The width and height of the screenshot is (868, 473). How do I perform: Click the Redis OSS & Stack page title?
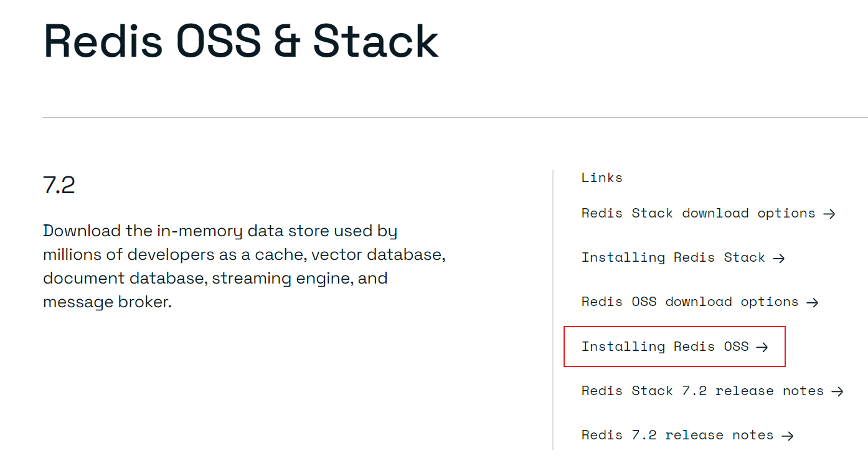(240, 40)
